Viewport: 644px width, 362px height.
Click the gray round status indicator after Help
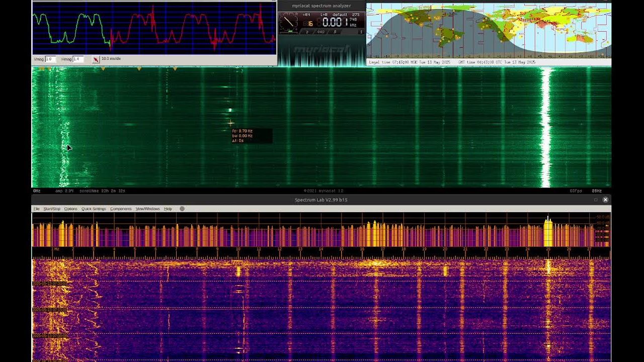click(x=182, y=209)
